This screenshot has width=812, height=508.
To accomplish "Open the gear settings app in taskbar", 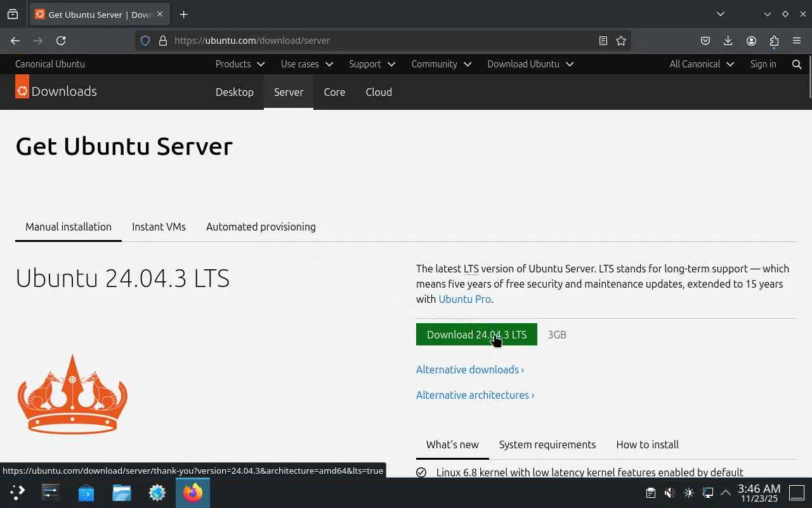I will (157, 492).
